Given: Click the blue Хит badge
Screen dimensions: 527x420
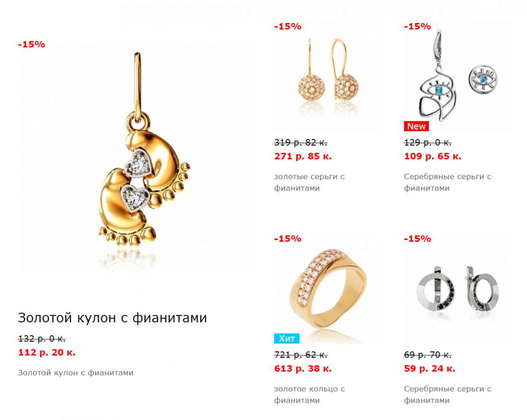Looking at the screenshot, I should pyautogui.click(x=286, y=339).
